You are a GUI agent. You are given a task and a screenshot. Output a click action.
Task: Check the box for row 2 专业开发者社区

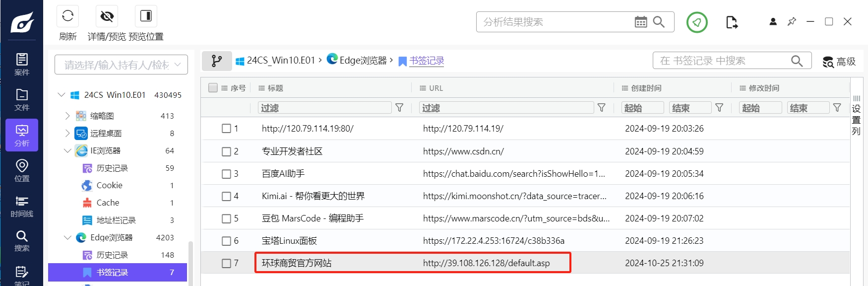(226, 151)
